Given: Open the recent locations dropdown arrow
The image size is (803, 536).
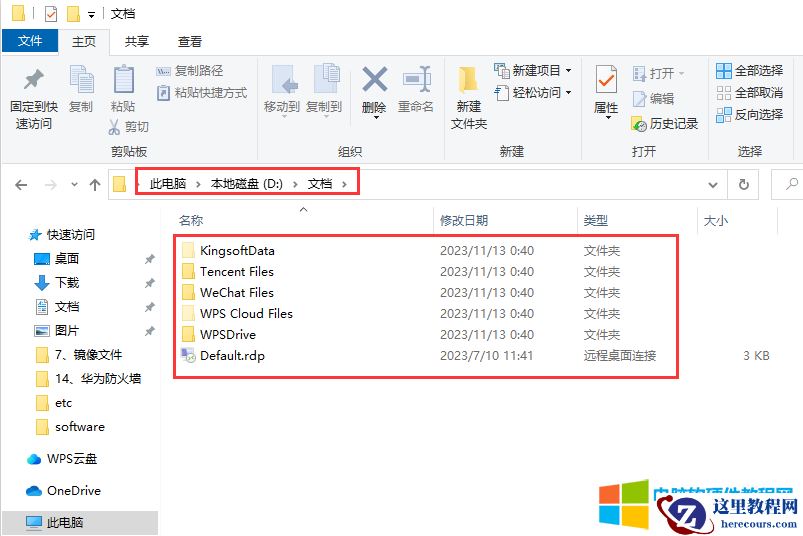Looking at the screenshot, I should [x=75, y=185].
